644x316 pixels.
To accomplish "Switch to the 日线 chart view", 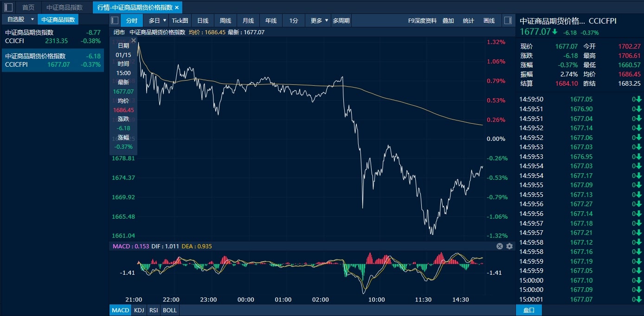I will pos(203,20).
